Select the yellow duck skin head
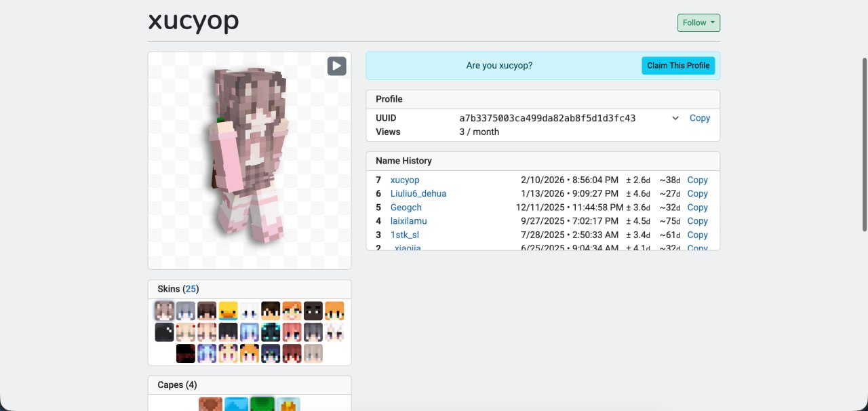The height and width of the screenshot is (411, 868). click(228, 311)
